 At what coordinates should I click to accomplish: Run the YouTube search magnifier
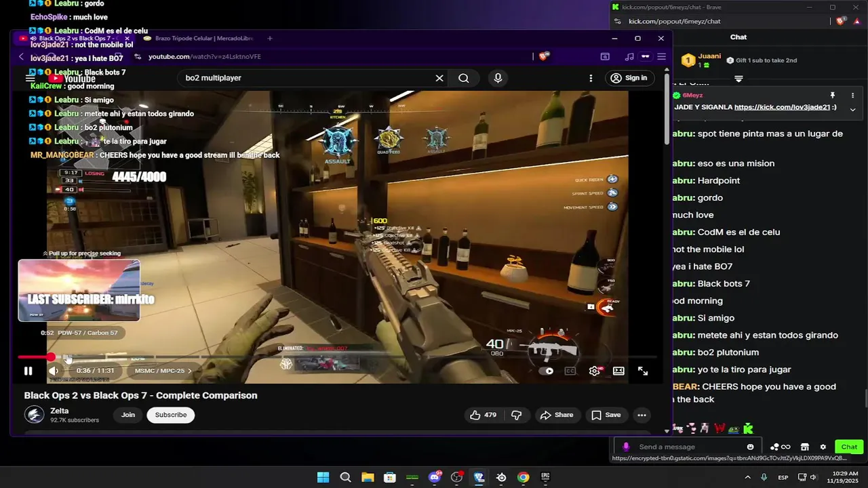[463, 78]
